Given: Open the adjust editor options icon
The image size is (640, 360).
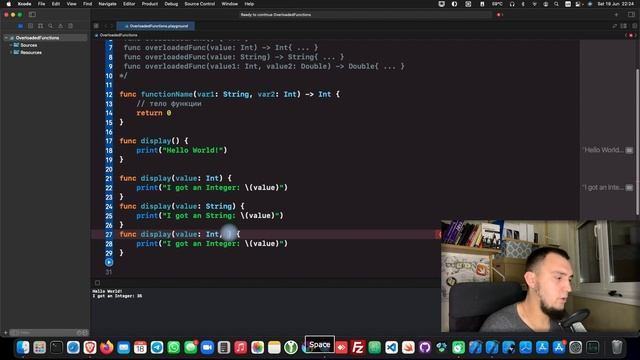Looking at the screenshot, I should pos(624,26).
